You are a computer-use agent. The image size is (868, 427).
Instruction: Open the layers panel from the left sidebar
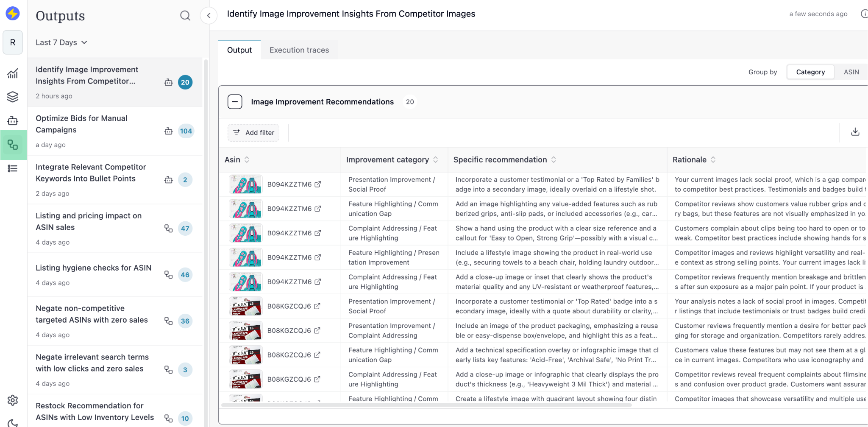pyautogui.click(x=13, y=97)
